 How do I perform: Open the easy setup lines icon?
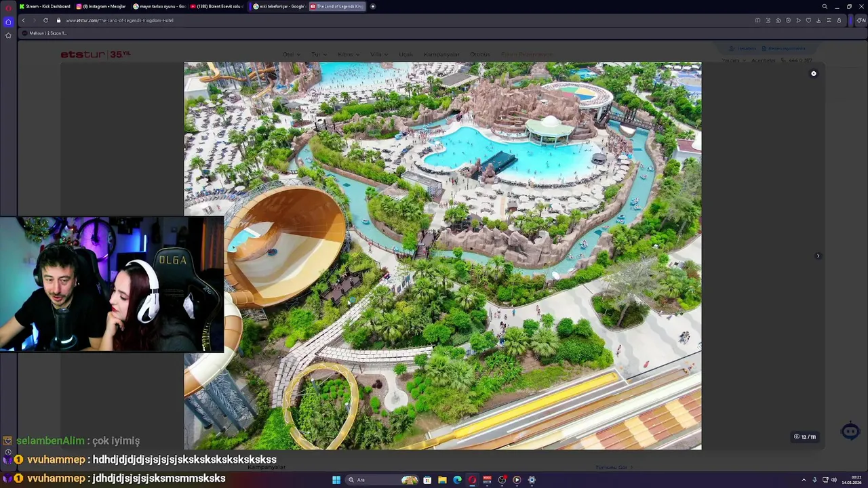829,20
